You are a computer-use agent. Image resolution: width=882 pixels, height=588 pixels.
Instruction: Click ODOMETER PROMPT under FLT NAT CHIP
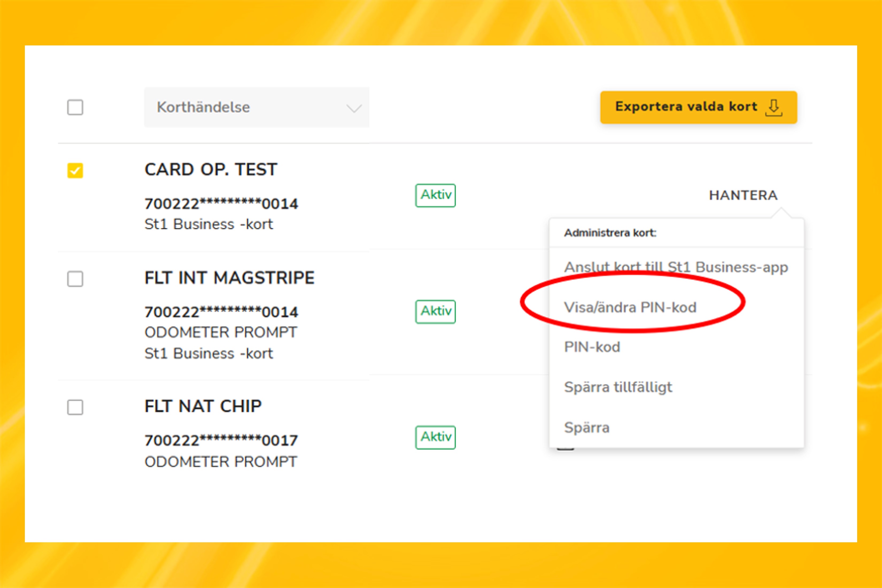tap(221, 462)
